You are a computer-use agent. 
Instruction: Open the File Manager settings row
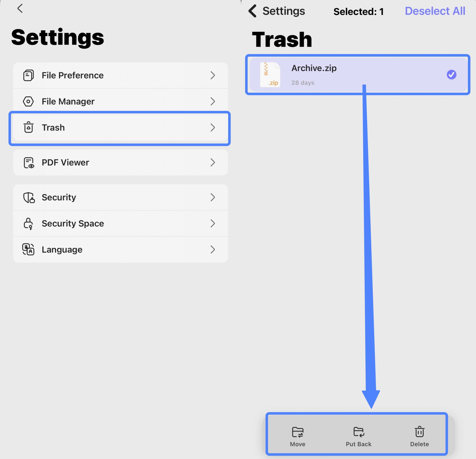[120, 101]
